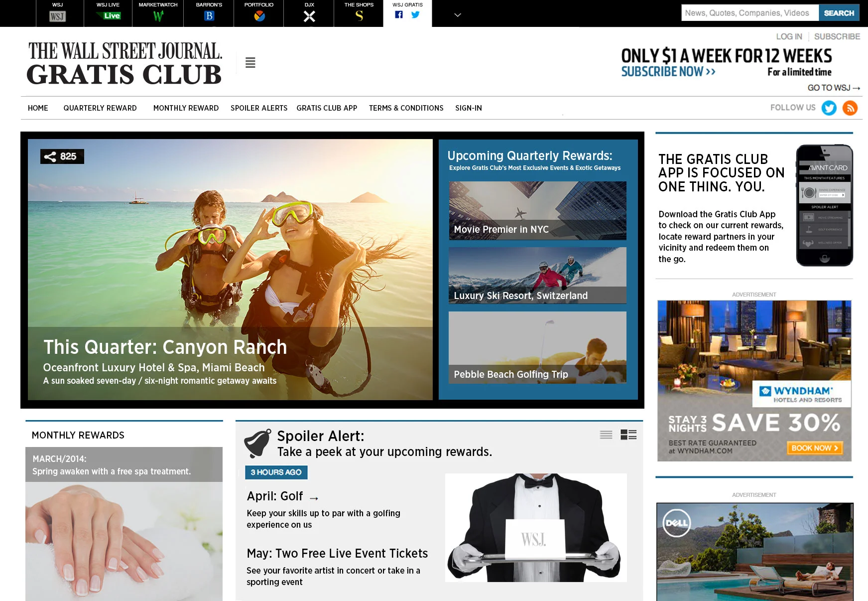Open the Follow Us Twitter icon

pos(830,108)
